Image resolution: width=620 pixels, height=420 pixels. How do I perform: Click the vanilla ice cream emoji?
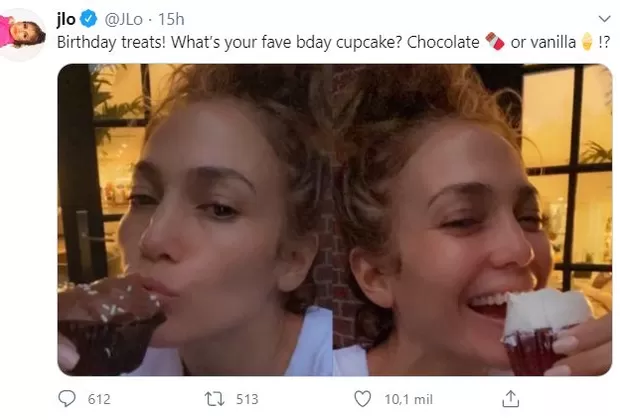(588, 42)
